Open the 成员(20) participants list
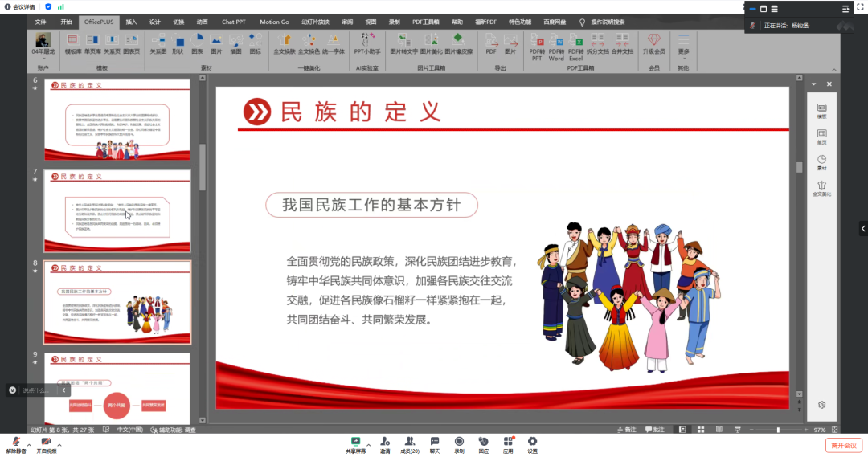 [410, 445]
